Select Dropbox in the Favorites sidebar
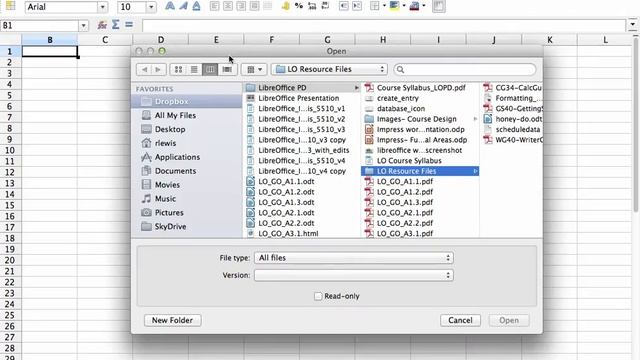Viewport: 640px width, 360px height. click(187, 101)
